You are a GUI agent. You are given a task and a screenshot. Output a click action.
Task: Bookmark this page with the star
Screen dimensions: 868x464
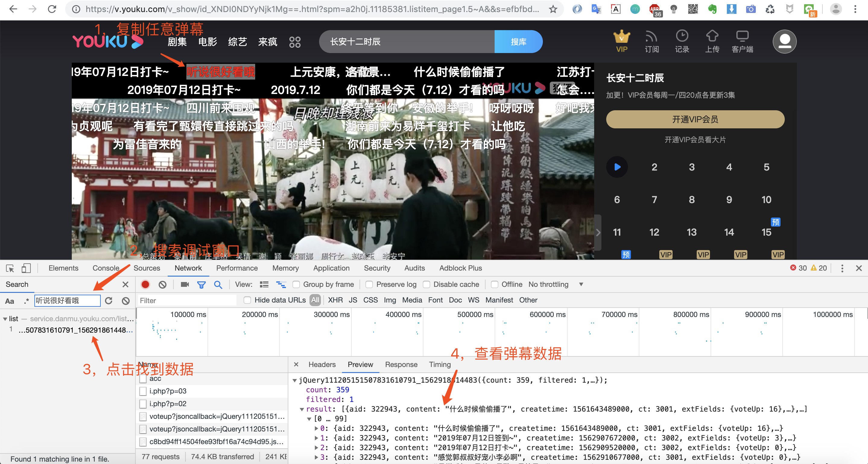pos(553,9)
